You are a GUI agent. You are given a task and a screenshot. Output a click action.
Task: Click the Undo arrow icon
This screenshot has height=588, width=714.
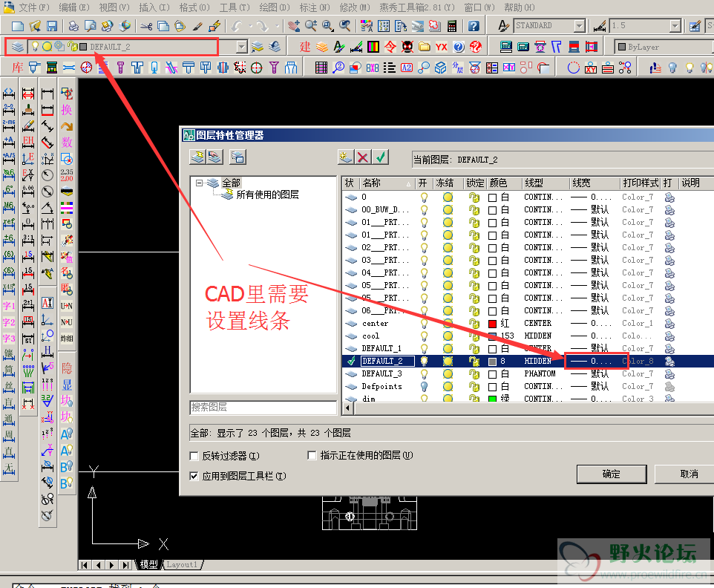[236, 26]
